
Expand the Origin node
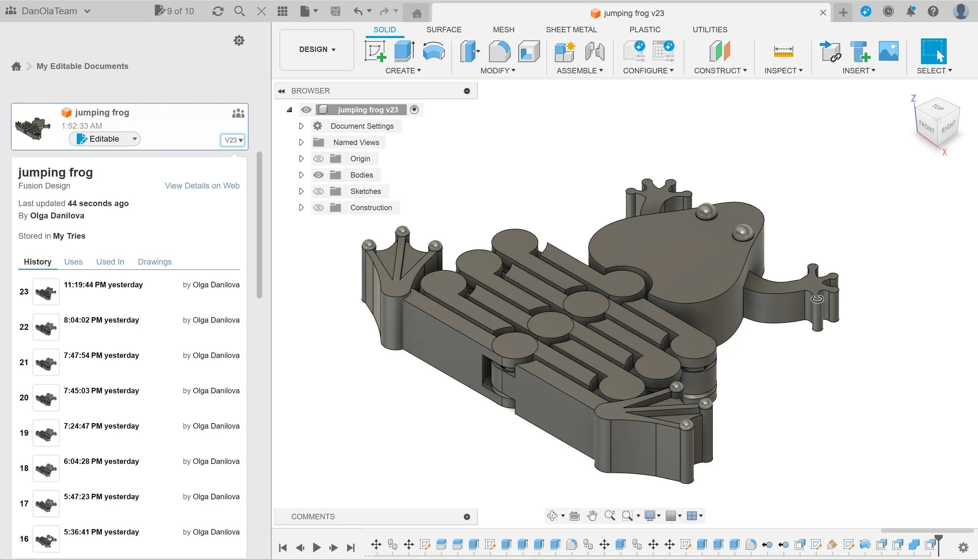tap(301, 159)
